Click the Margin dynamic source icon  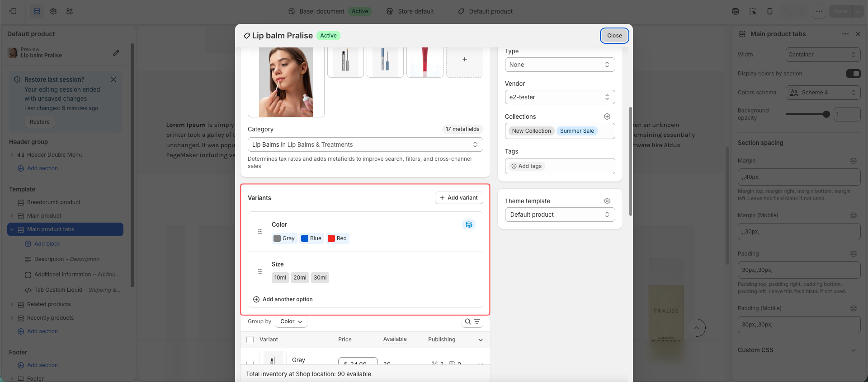click(854, 161)
